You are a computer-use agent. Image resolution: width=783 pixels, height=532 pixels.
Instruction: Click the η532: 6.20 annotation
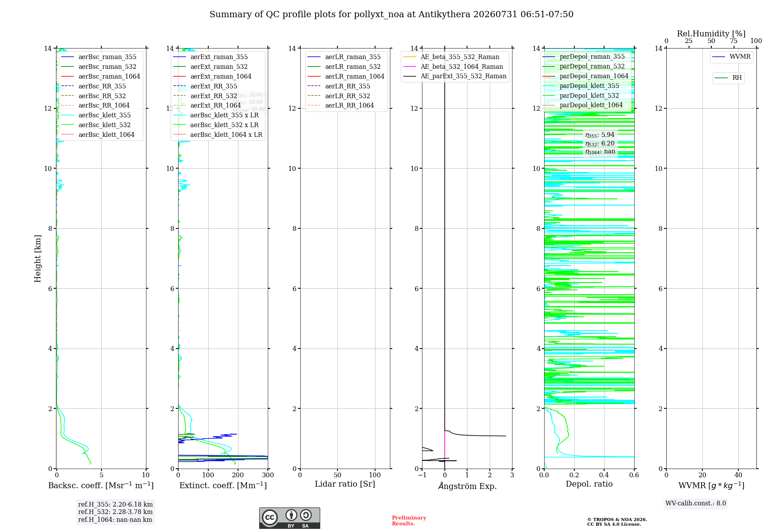[600, 144]
